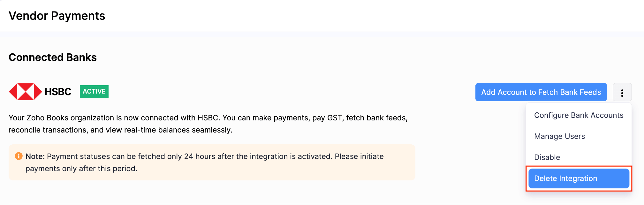Select Disable in the options menu

547,157
